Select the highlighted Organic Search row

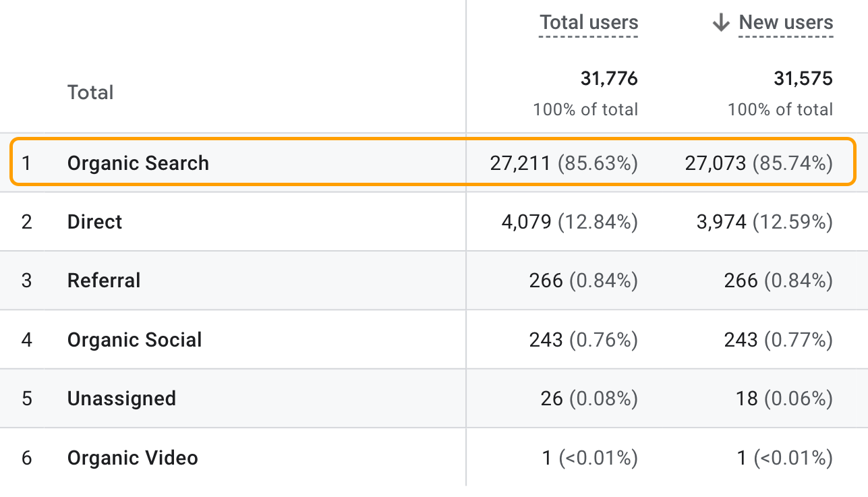pos(138,163)
